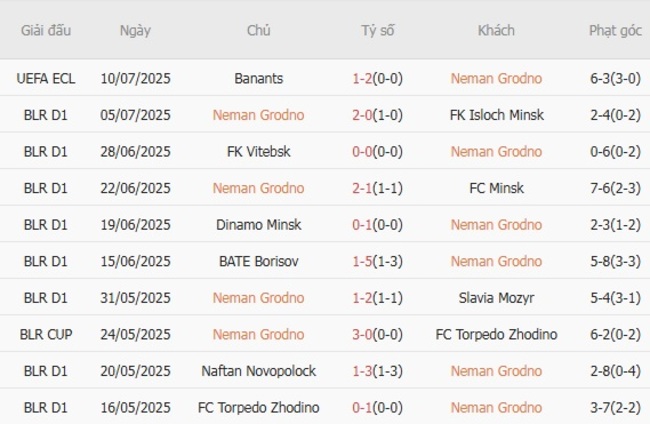650x424 pixels.
Task: Open the 1-2 Banants match score
Action: 378,78
